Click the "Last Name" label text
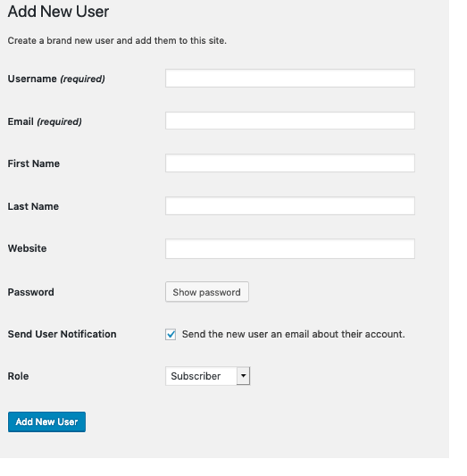467x476 pixels. 33,206
